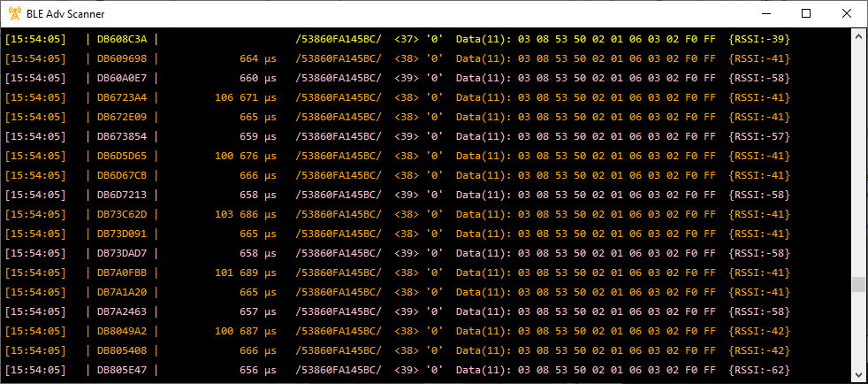
Task: Click the RSSI:-42 reading in the DB8049A2 row
Action: [x=759, y=331]
